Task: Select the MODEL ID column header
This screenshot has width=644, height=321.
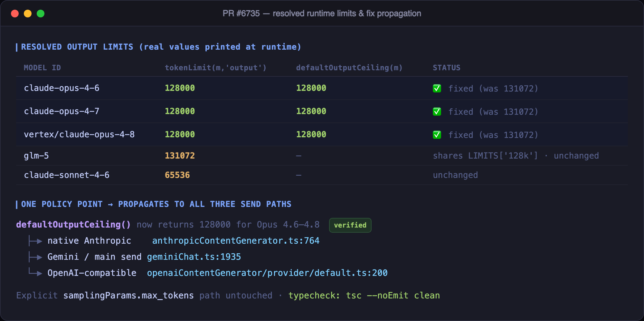Action: [42, 68]
